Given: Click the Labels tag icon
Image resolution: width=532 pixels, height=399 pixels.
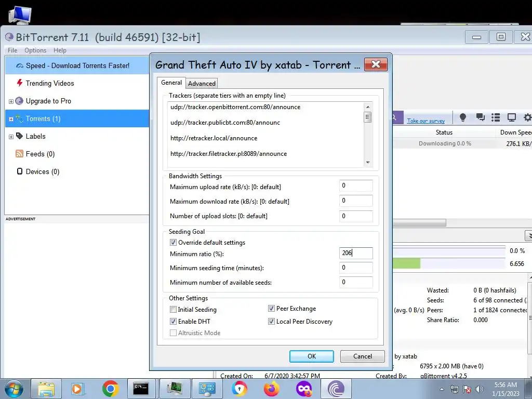Looking at the screenshot, I should (x=19, y=136).
